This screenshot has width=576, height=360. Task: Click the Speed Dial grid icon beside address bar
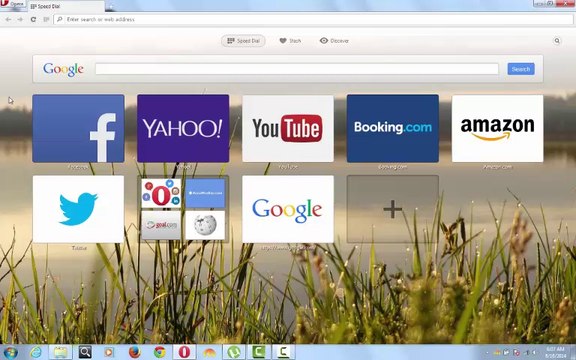[x=46, y=19]
